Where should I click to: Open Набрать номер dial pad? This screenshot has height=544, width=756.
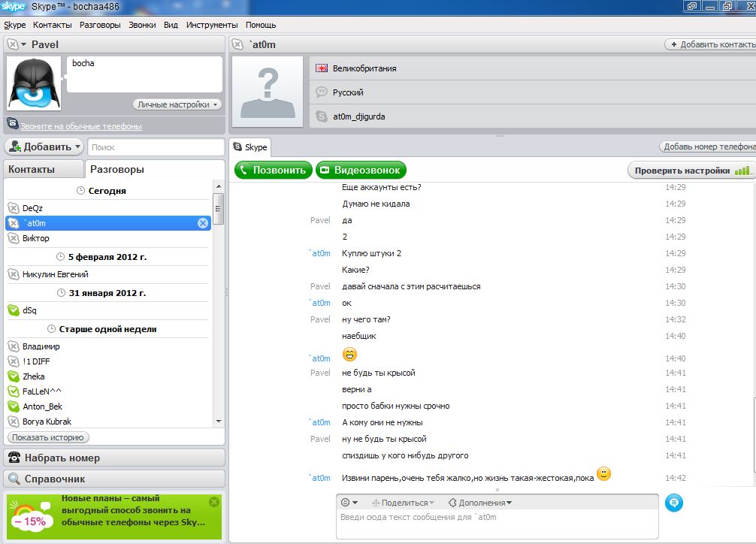pyautogui.click(x=114, y=458)
